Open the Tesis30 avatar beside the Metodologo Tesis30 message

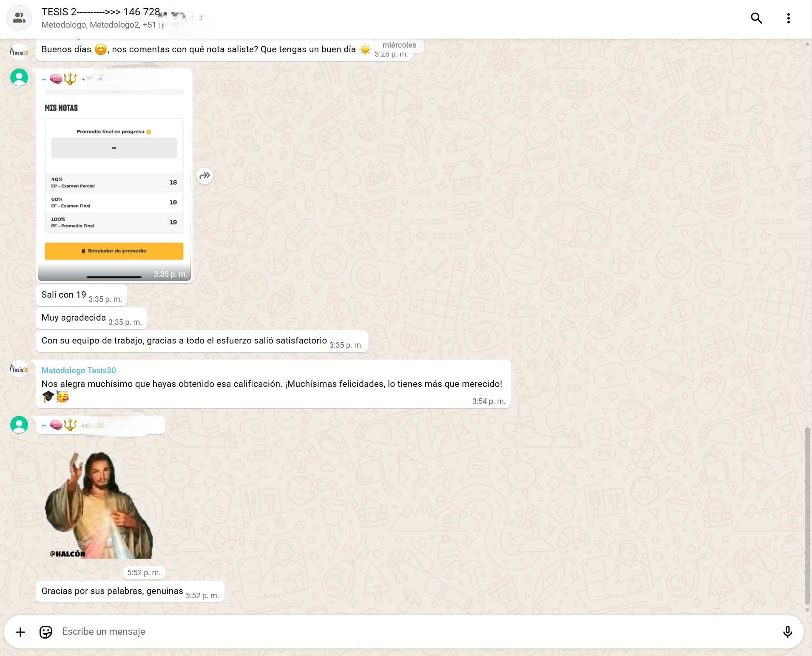pyautogui.click(x=19, y=369)
